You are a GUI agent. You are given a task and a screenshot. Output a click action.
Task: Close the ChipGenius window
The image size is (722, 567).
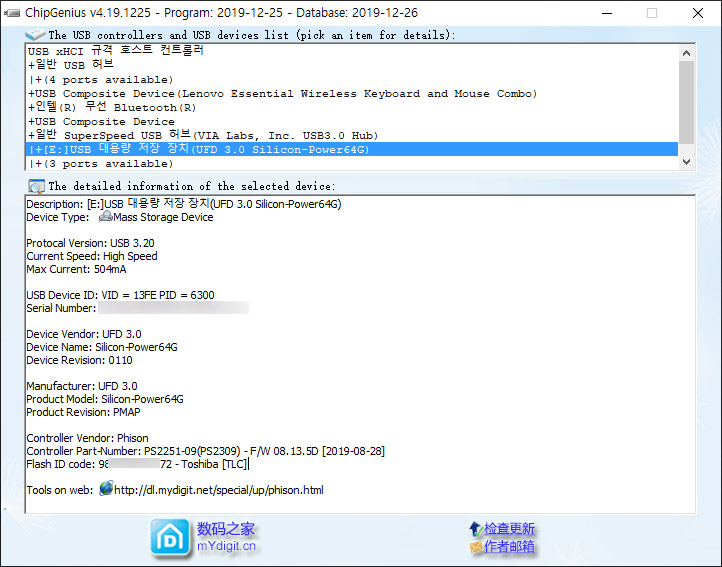698,13
